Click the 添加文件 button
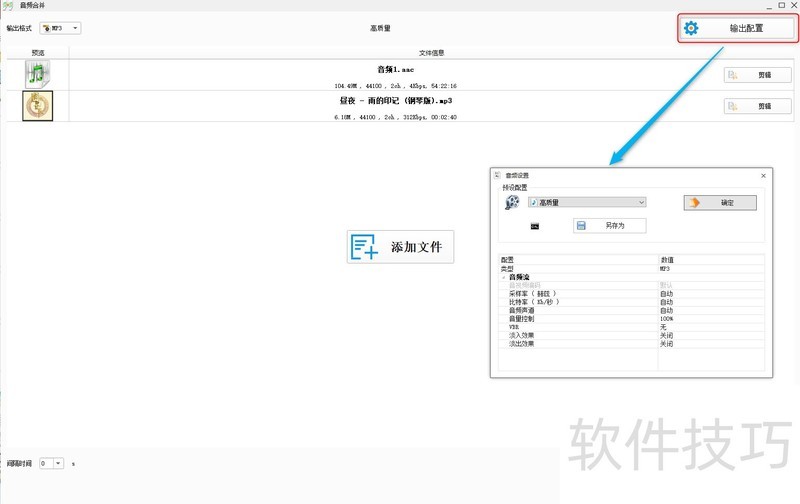Viewport: 800px width, 504px height. click(x=401, y=247)
